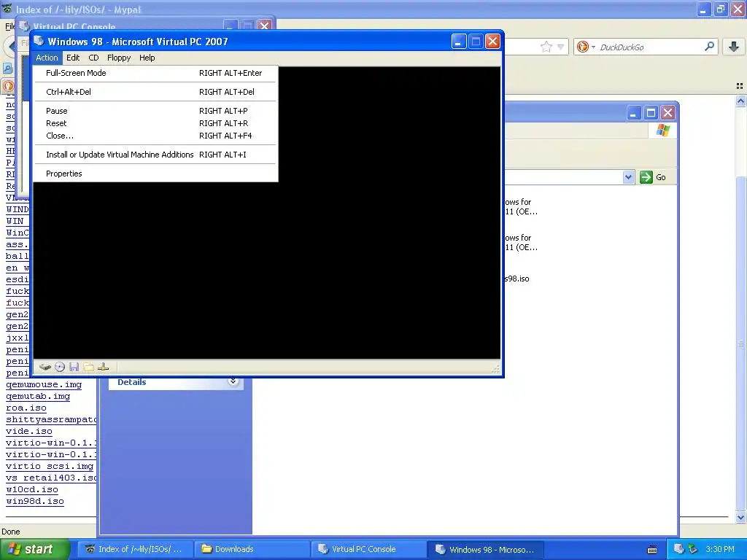Click the Mypal raccoon icon in the title bar
The image size is (747, 560).
7,9
